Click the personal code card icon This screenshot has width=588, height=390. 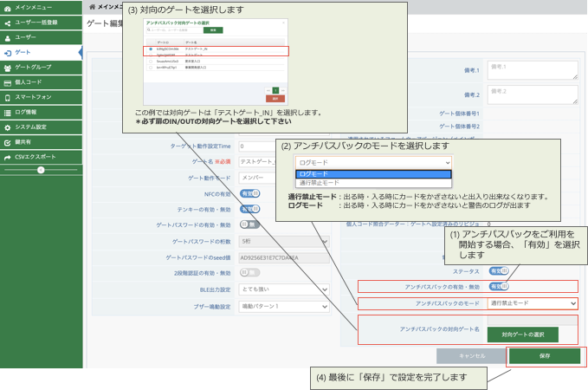(8, 83)
